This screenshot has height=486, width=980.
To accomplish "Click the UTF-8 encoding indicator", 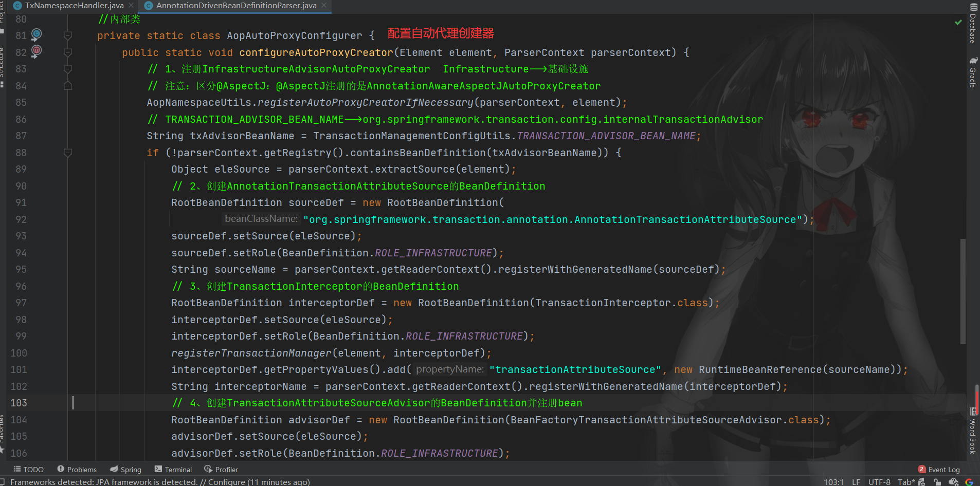I will click(879, 482).
